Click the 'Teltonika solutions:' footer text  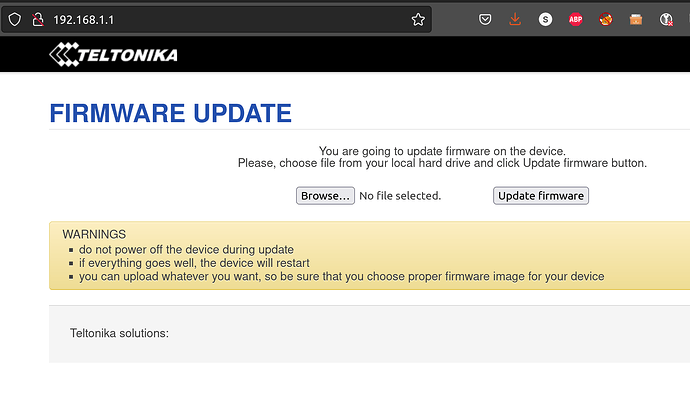pyautogui.click(x=119, y=333)
